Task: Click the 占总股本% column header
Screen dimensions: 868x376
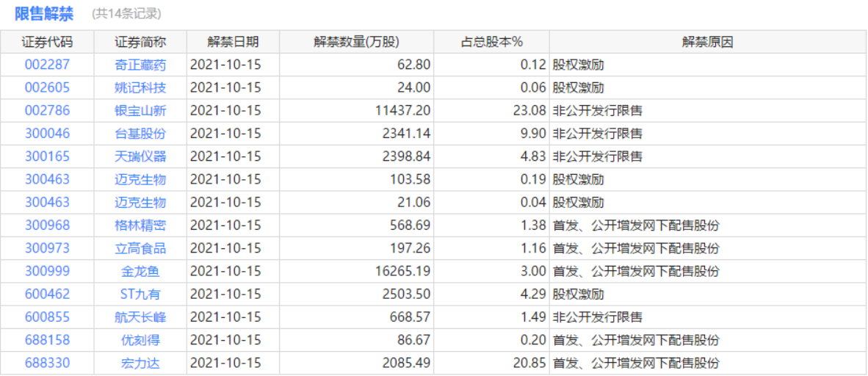Action: pos(491,42)
